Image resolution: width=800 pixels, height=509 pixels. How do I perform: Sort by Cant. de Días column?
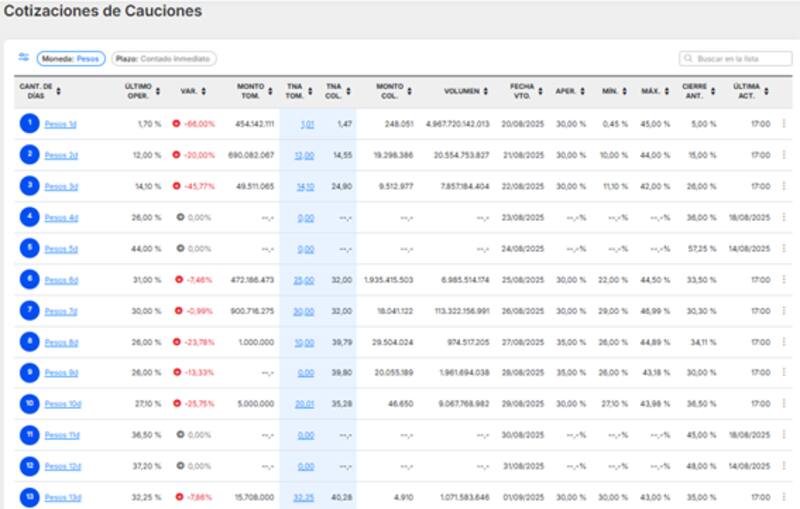click(x=40, y=91)
